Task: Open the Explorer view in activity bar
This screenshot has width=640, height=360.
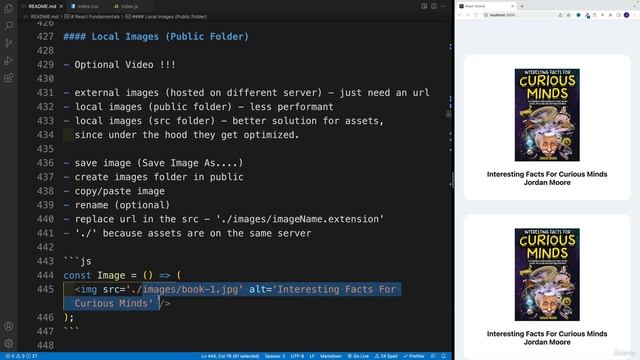Action: click(8, 8)
